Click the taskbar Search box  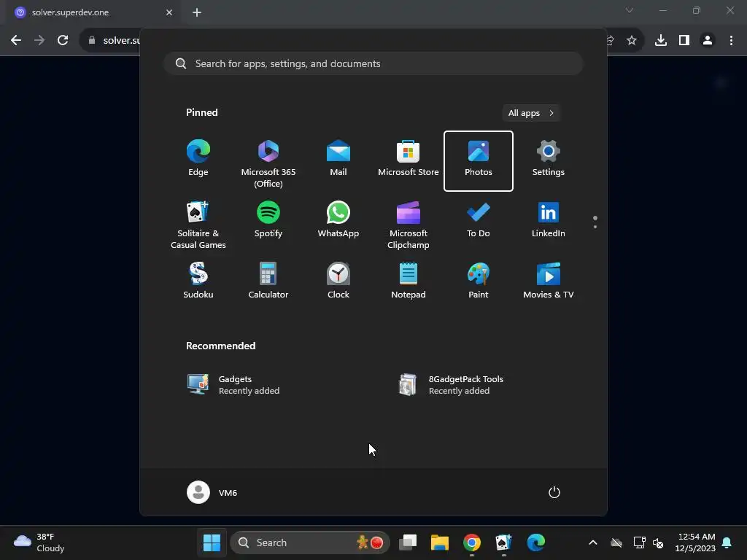[x=309, y=542]
